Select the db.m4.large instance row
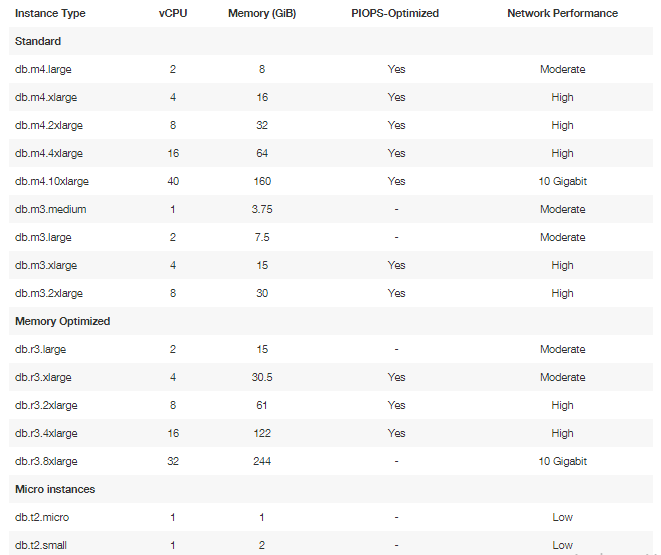The height and width of the screenshot is (555, 661). [44, 69]
